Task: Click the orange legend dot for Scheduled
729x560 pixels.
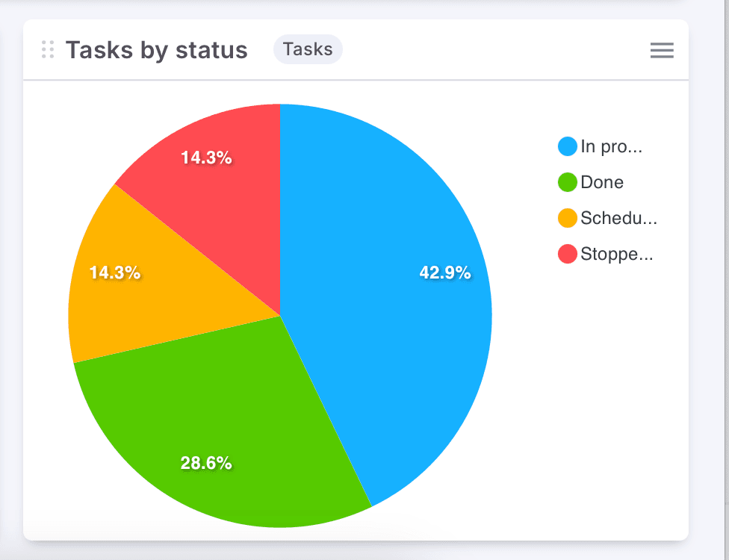Action: (568, 218)
